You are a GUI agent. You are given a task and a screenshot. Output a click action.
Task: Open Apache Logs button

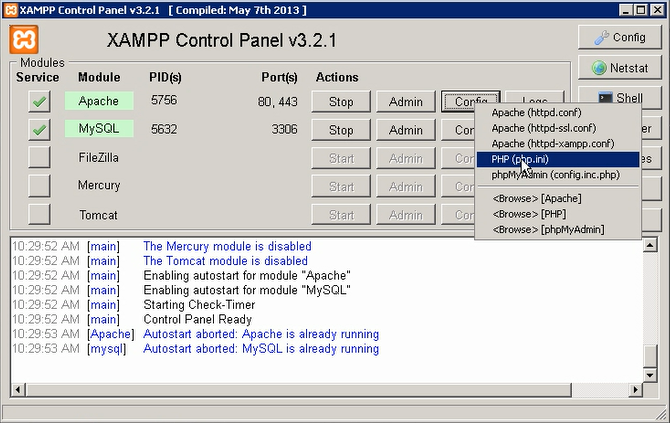click(535, 98)
